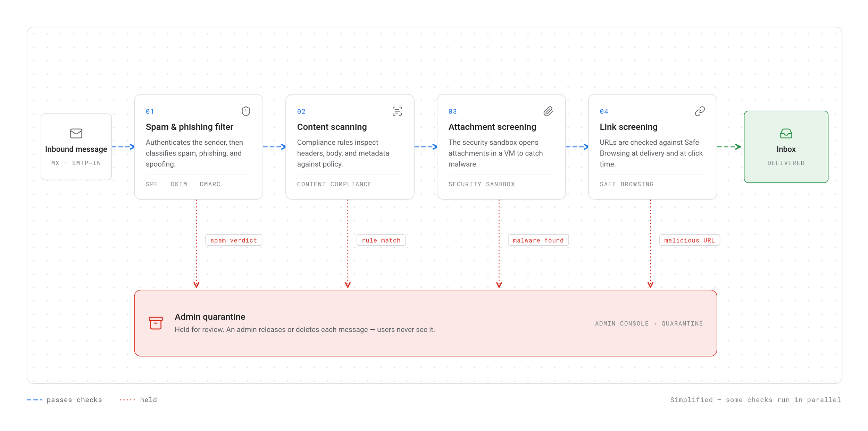Click the 'CONTENT COMPLIANCE' tag

(334, 184)
